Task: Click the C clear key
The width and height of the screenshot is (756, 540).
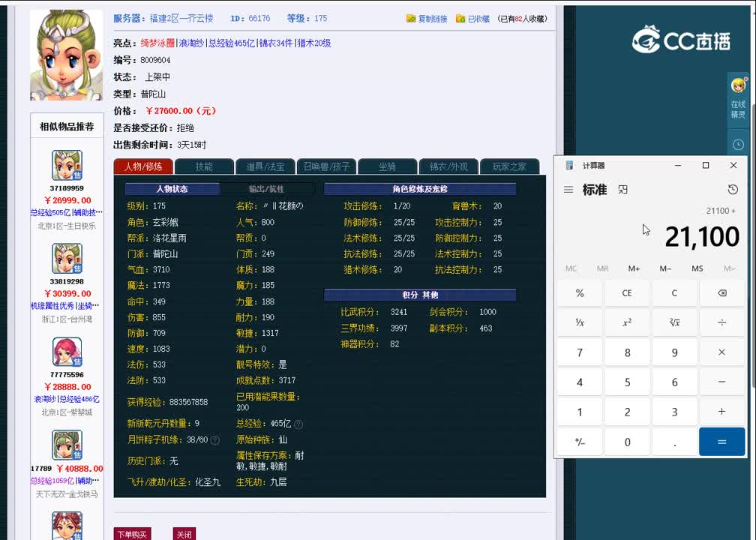Action: click(674, 293)
